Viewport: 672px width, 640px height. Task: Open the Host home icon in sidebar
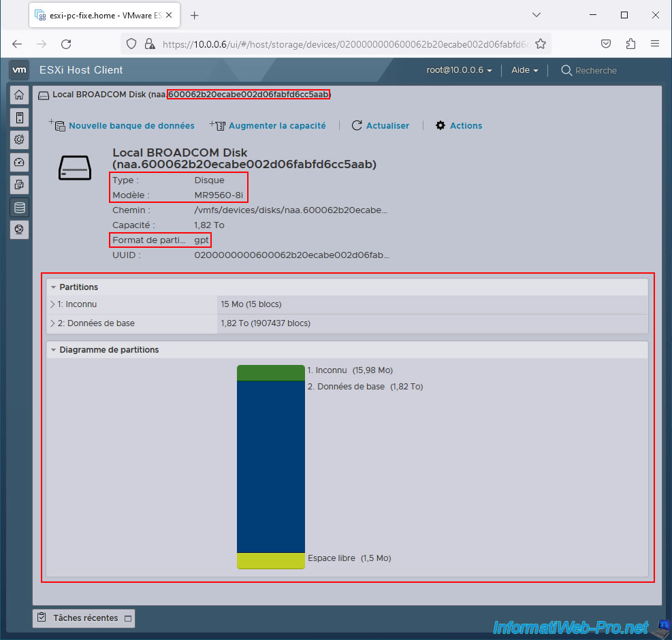click(19, 95)
